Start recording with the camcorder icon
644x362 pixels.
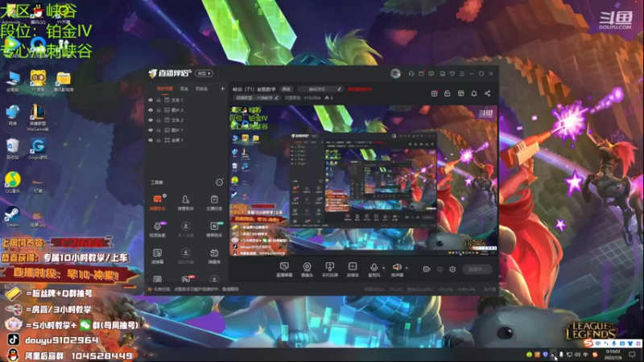click(427, 269)
